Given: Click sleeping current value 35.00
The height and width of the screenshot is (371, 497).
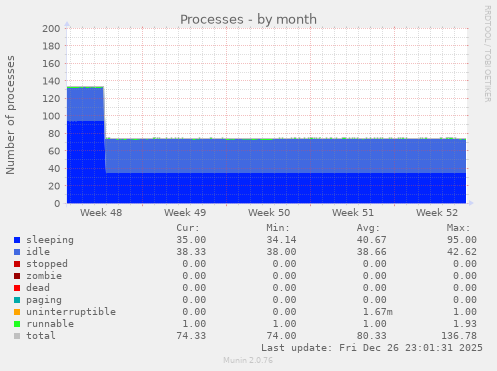Looking at the screenshot, I should click(x=191, y=240).
